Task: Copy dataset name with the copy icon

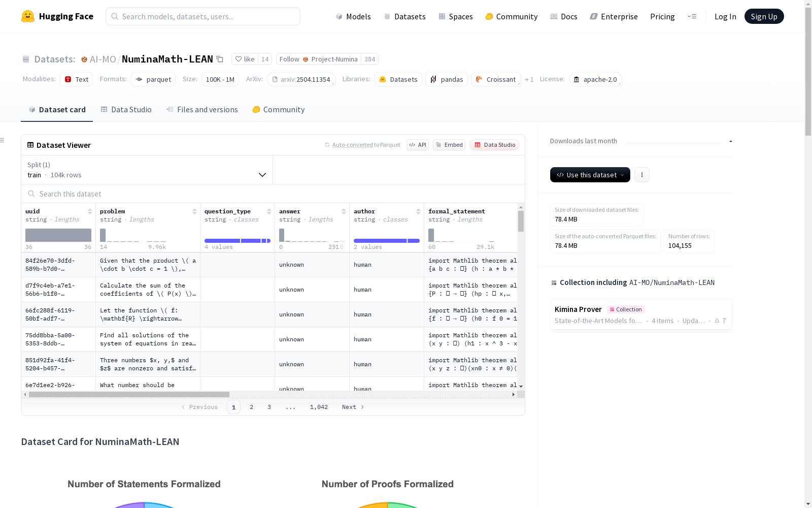Action: [x=220, y=59]
